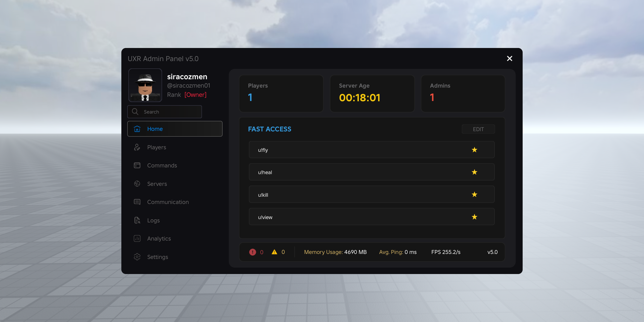Click the Avg. Ping 0 ms text
Viewport: 644px width, 322px height.
click(398, 252)
